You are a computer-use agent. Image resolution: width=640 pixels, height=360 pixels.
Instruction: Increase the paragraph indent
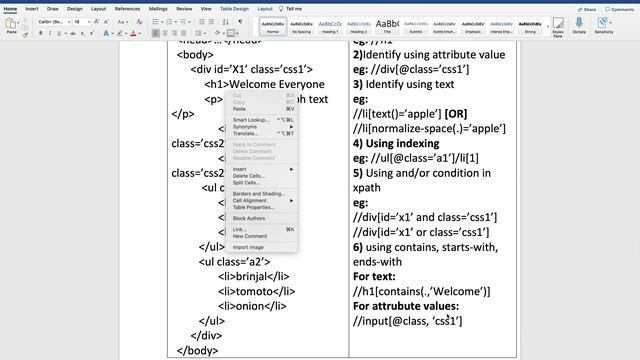(x=211, y=22)
